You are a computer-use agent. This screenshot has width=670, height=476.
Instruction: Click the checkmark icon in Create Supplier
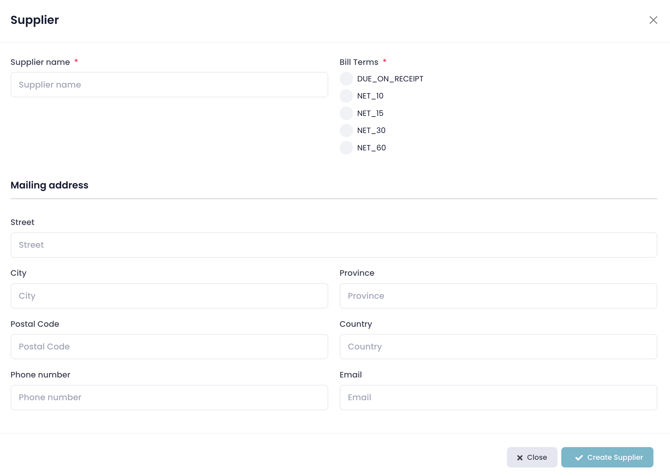tap(578, 458)
